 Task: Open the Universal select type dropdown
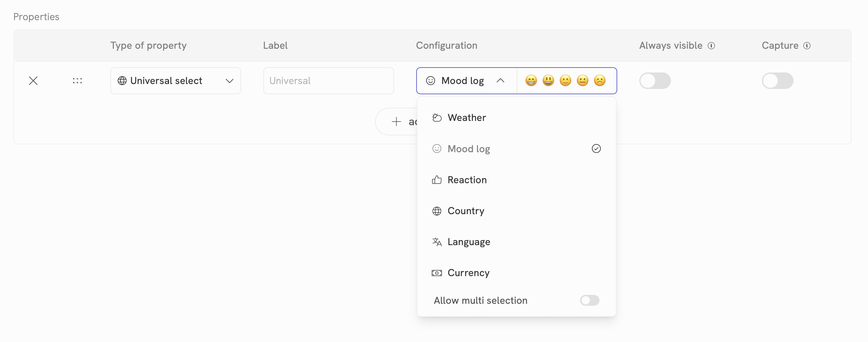pos(175,81)
